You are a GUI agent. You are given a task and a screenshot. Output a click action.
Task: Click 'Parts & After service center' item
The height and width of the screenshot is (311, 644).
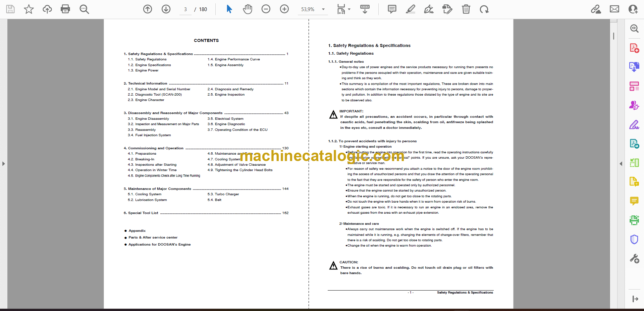(153, 237)
